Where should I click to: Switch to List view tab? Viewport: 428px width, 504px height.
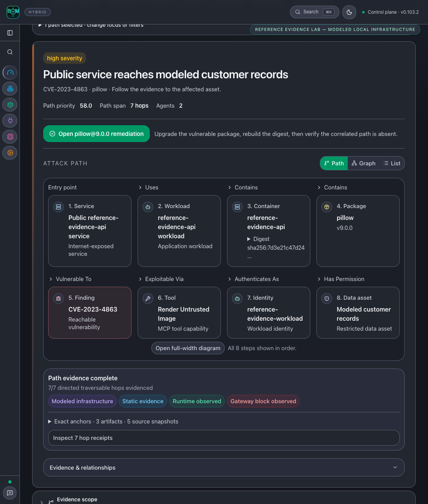pyautogui.click(x=392, y=163)
